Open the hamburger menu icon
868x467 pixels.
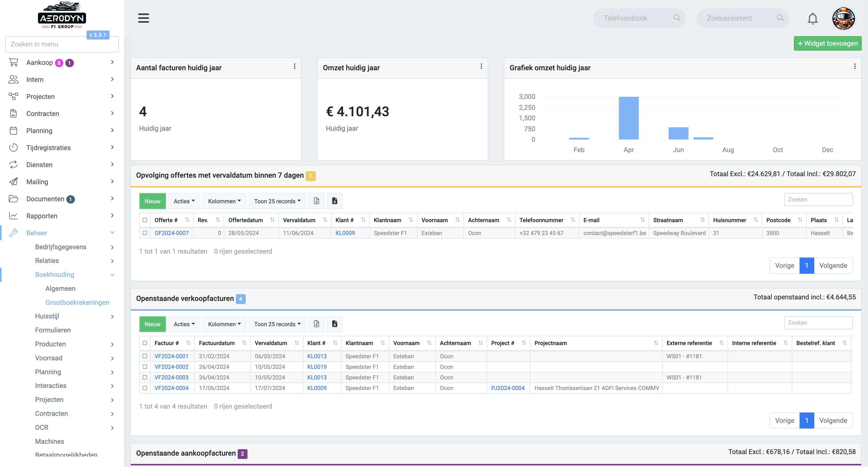point(144,18)
